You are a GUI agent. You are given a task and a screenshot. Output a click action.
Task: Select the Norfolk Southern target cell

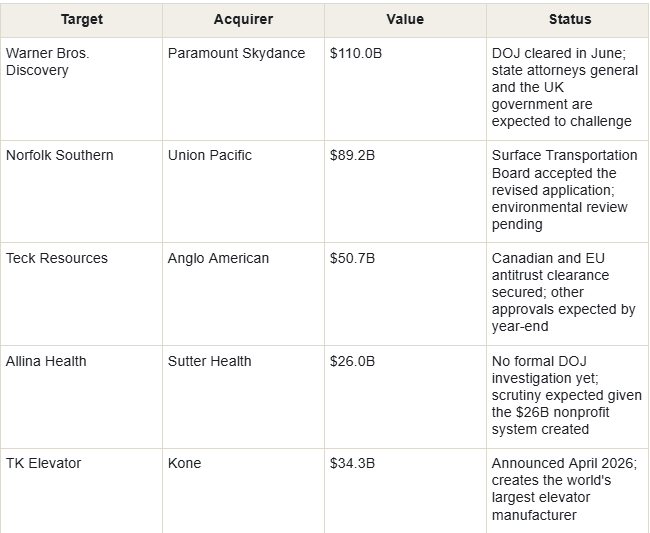[x=82, y=191]
